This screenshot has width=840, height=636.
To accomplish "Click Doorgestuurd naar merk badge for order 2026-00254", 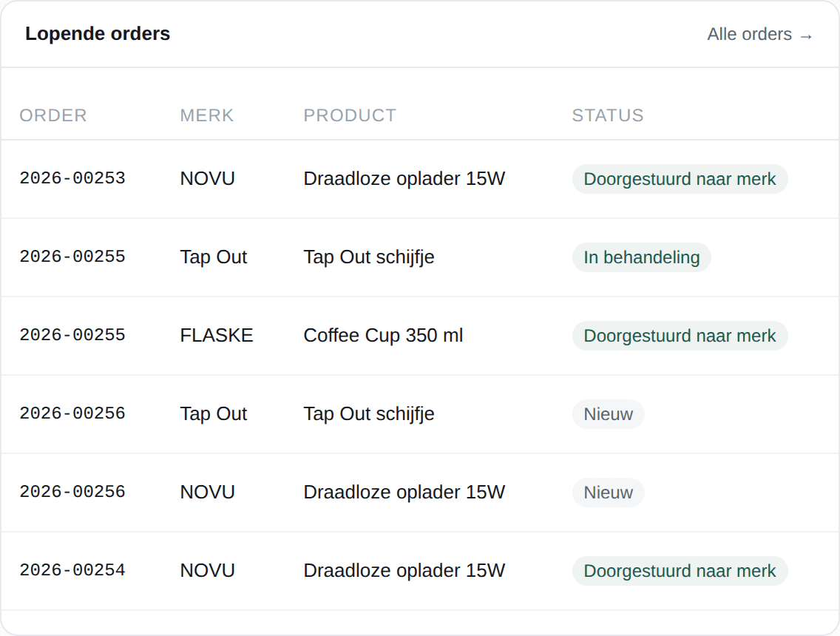I will (x=680, y=571).
